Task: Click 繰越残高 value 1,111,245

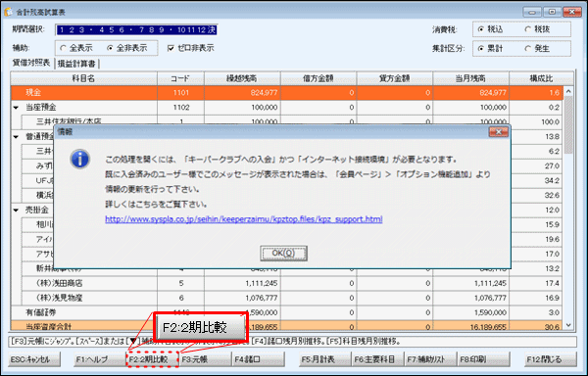Action: coord(262,284)
